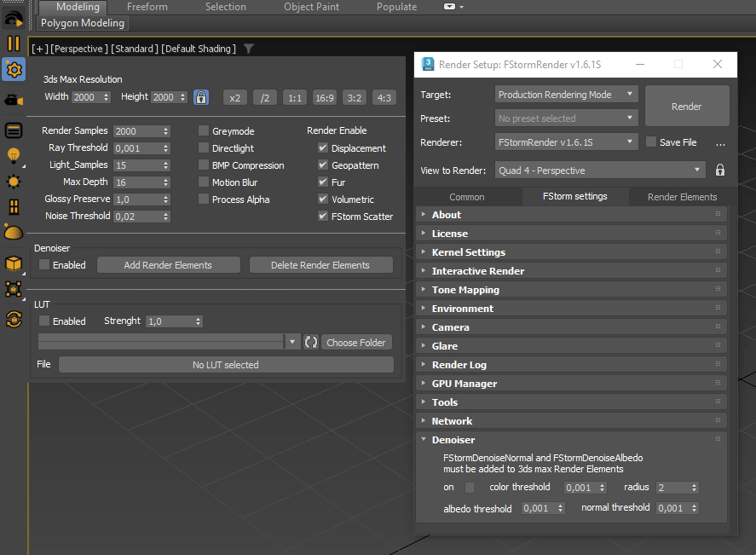Disable the Fur render checkbox
The image size is (756, 555).
(x=323, y=182)
